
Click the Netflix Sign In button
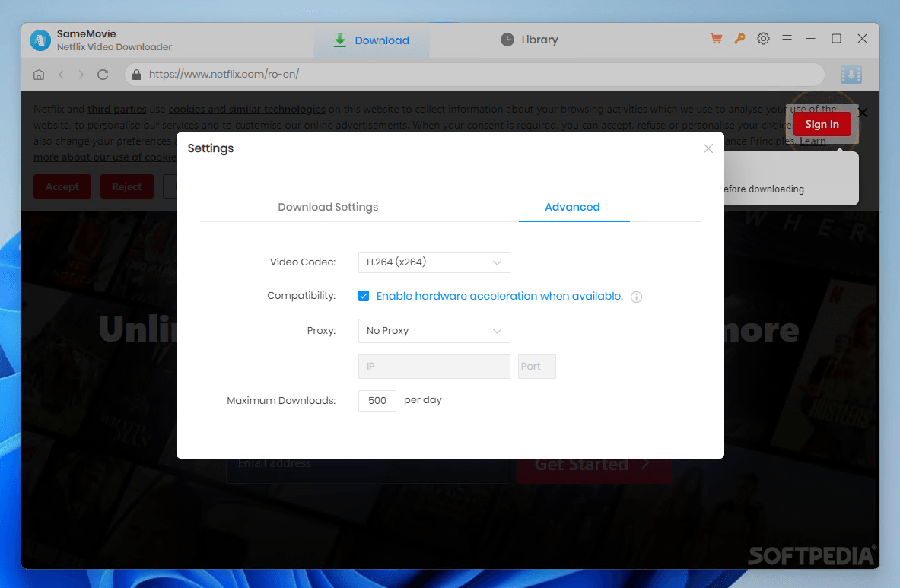pyautogui.click(x=822, y=125)
